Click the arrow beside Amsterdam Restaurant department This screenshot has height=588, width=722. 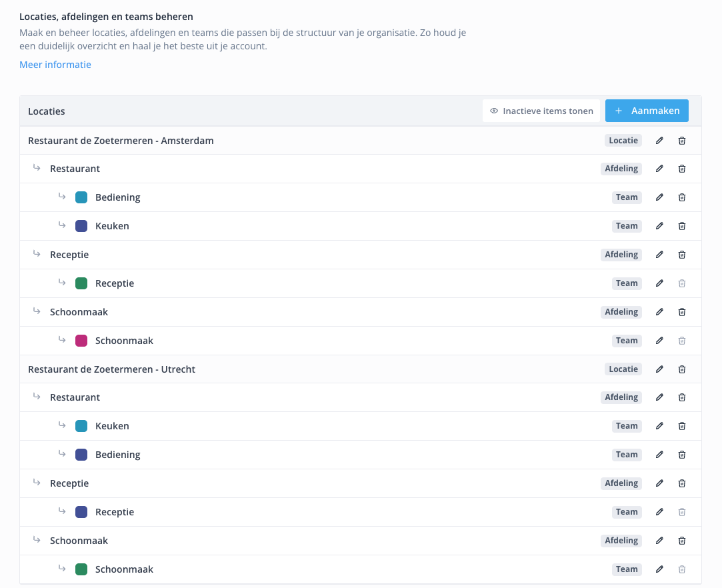(37, 168)
